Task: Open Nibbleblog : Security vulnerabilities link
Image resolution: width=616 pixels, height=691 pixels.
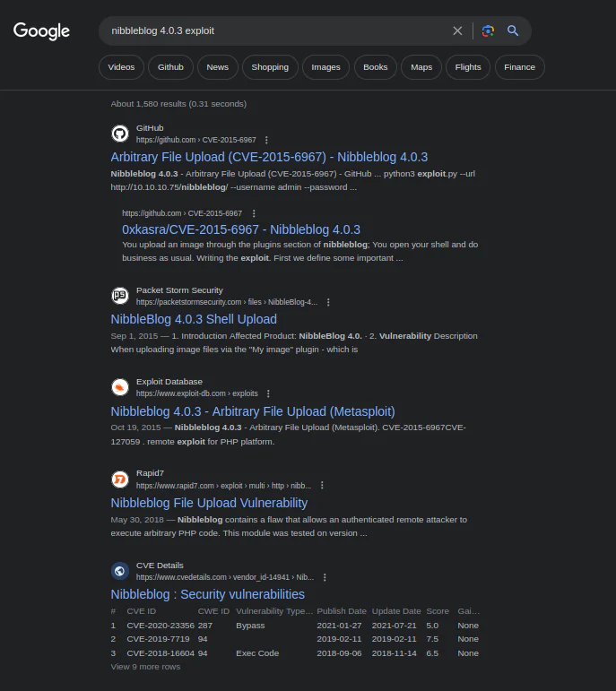Action: coord(208,594)
